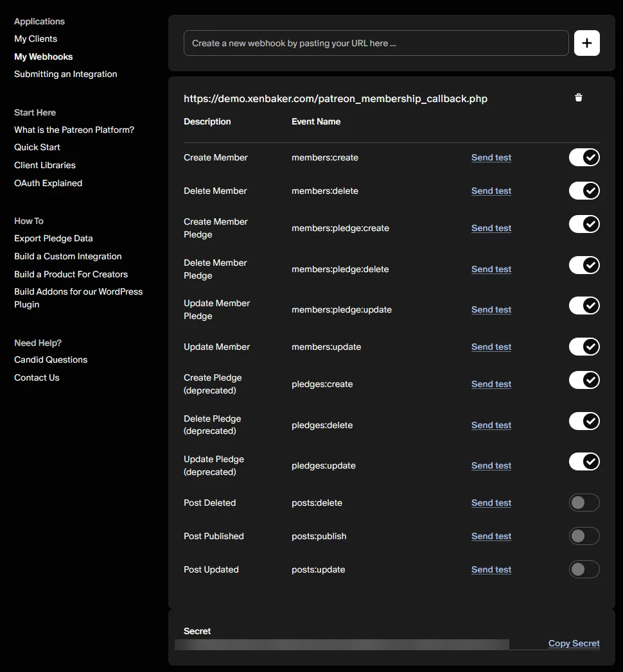Viewport: 623px width, 672px height.
Task: Open Candid Questions page
Action: pyautogui.click(x=51, y=359)
